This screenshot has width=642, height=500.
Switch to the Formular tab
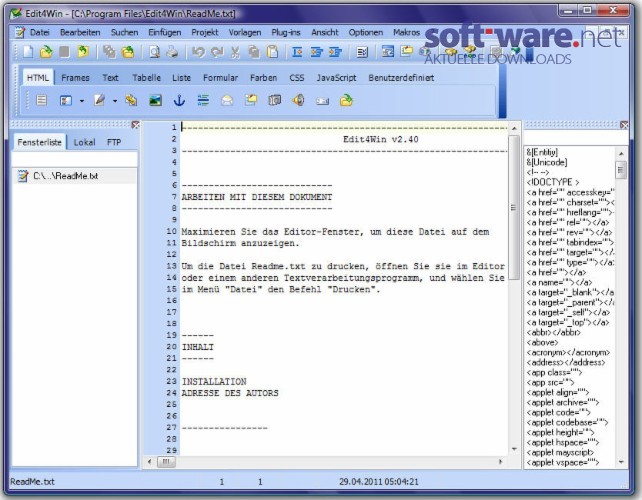(220, 78)
